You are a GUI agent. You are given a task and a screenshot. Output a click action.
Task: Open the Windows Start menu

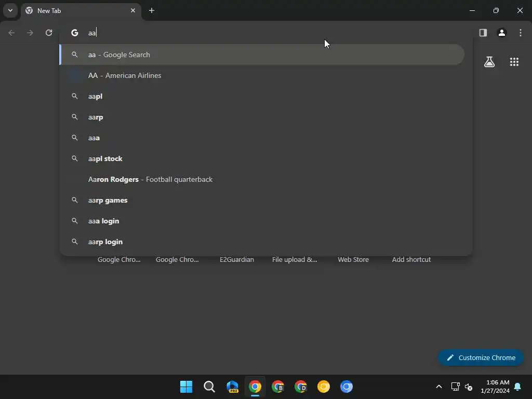(x=187, y=387)
